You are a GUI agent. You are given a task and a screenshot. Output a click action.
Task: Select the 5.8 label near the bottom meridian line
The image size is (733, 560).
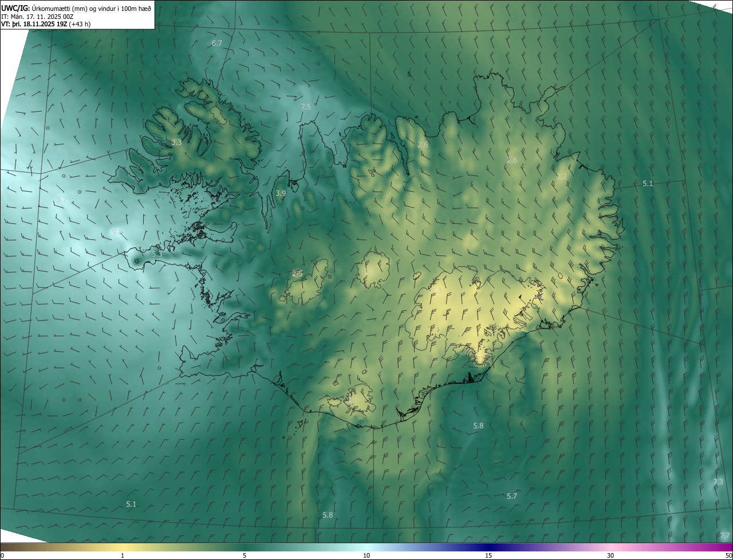(328, 515)
